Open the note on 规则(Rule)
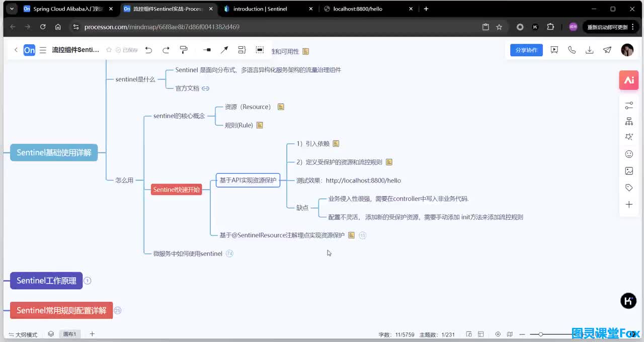 tap(260, 125)
